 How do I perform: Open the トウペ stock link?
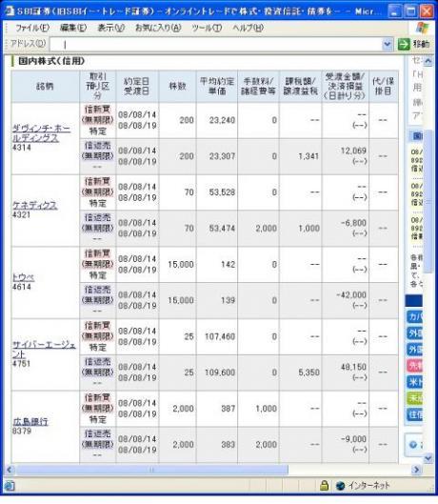pyautogui.click(x=23, y=277)
